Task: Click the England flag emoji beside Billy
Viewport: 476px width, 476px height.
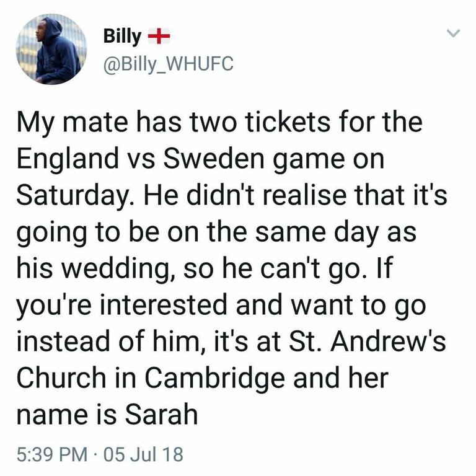Action: [160, 38]
